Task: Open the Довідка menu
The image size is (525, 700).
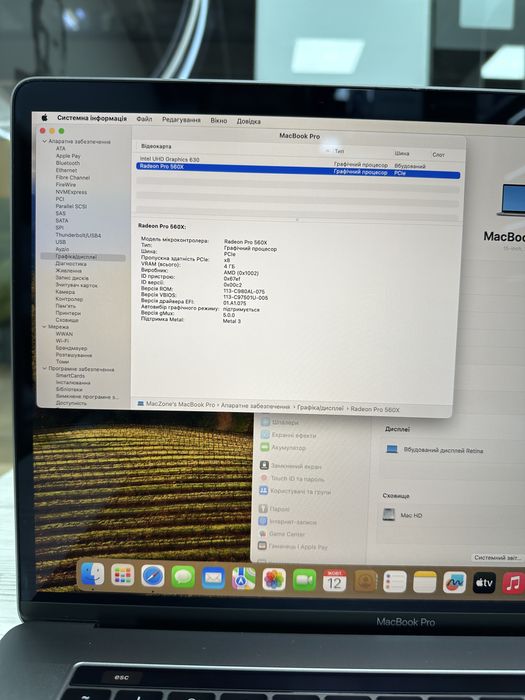Action: pos(249,121)
